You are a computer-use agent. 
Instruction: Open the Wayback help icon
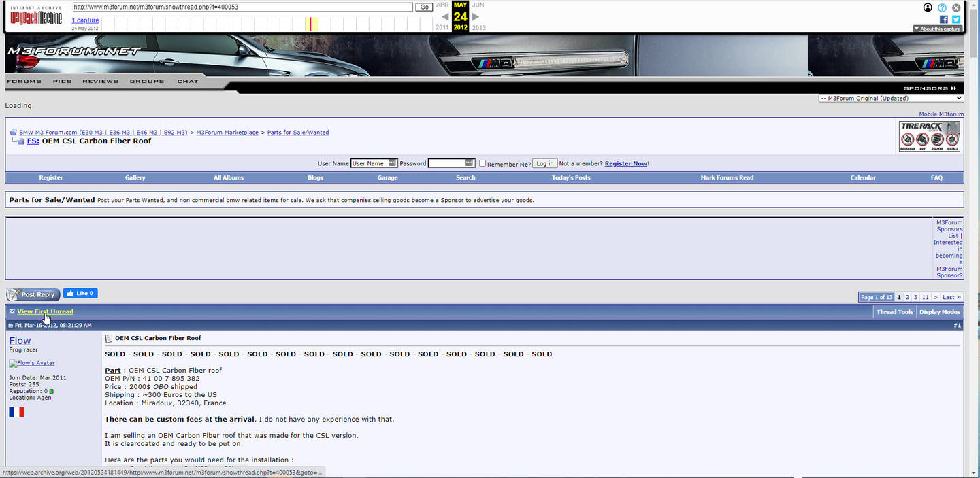[942, 7]
